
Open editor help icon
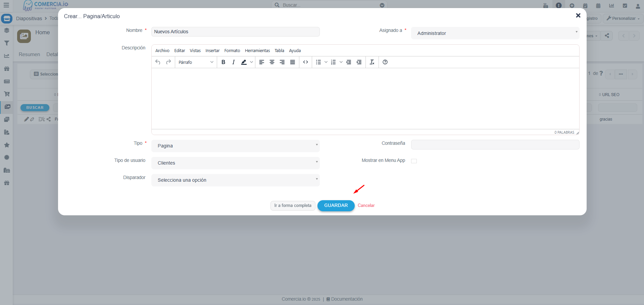[385, 62]
